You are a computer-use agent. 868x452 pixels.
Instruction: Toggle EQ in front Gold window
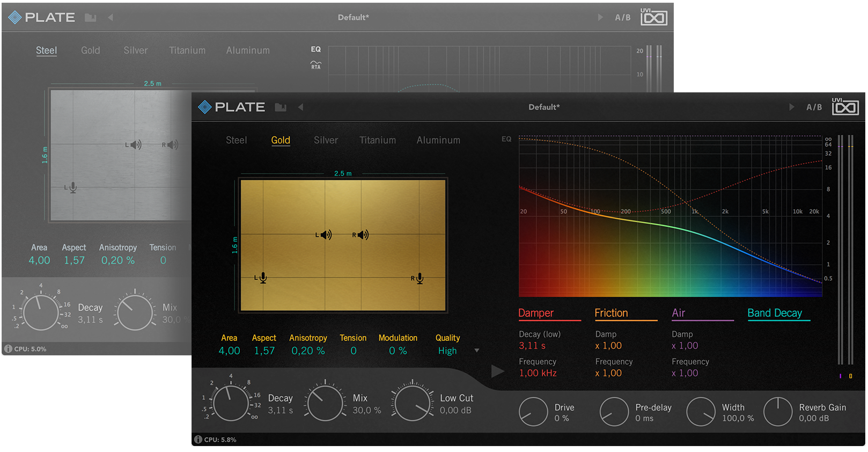506,139
